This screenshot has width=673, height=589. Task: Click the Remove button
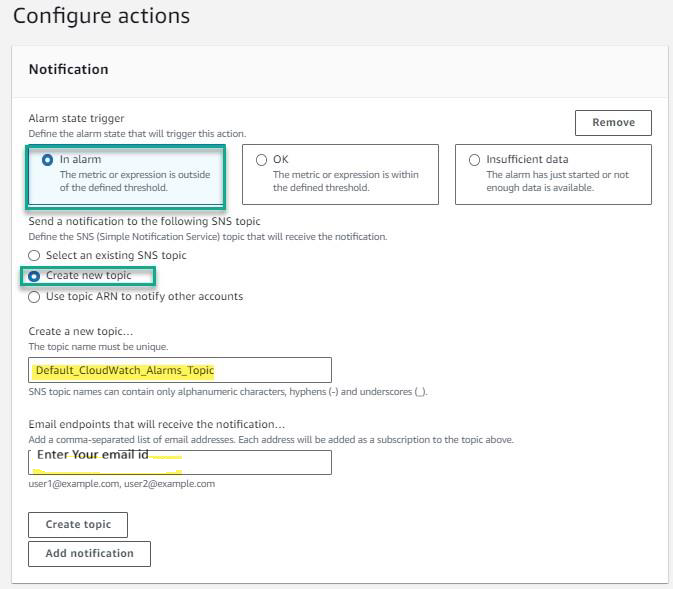pyautogui.click(x=613, y=122)
